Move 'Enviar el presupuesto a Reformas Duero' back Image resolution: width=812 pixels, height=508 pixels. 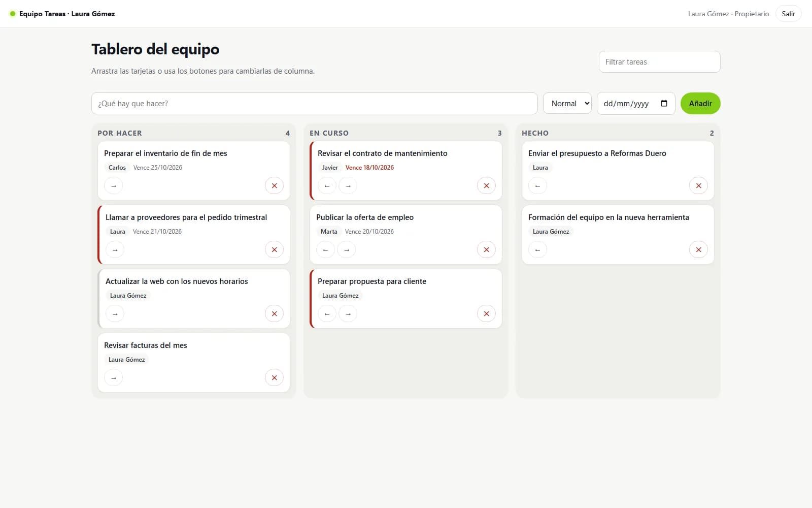(537, 186)
